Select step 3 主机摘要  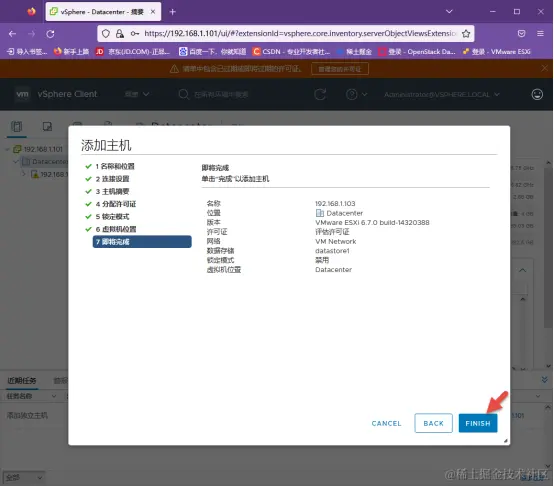(x=112, y=191)
